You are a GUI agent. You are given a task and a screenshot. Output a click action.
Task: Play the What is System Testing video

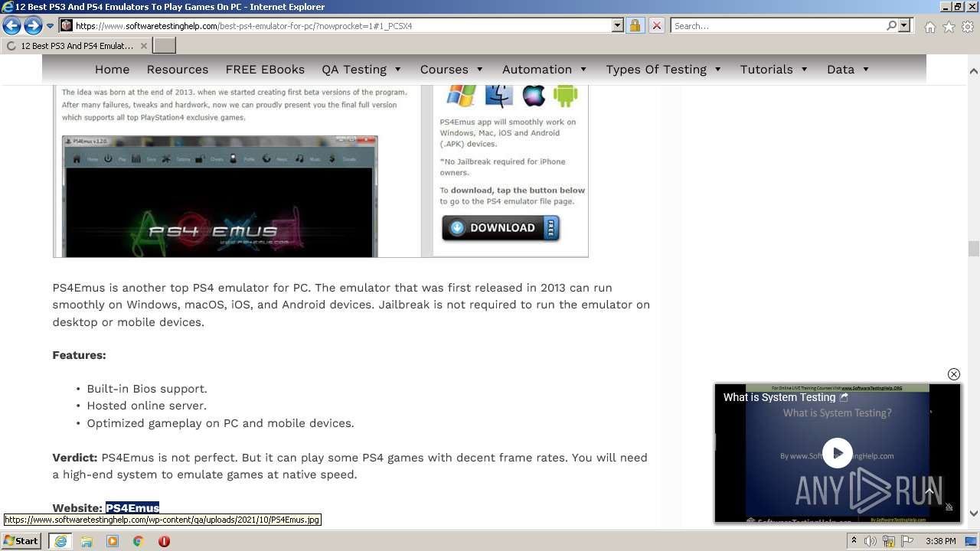pos(837,452)
